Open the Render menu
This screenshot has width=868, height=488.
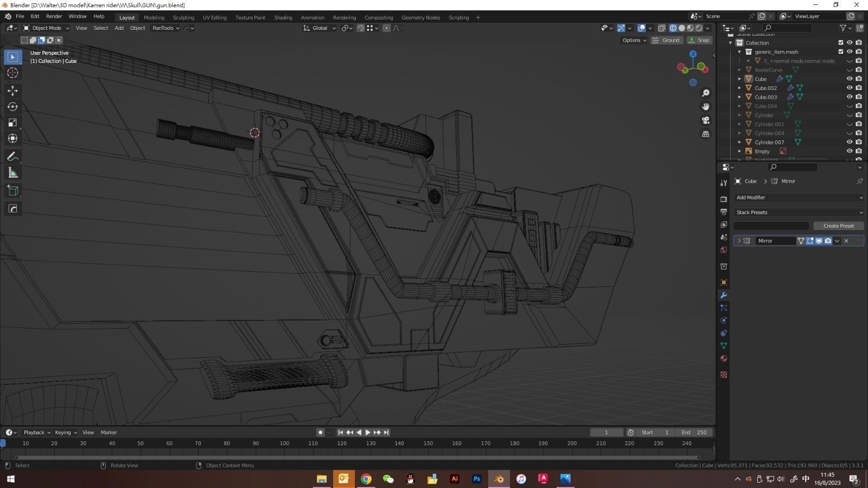tap(54, 17)
